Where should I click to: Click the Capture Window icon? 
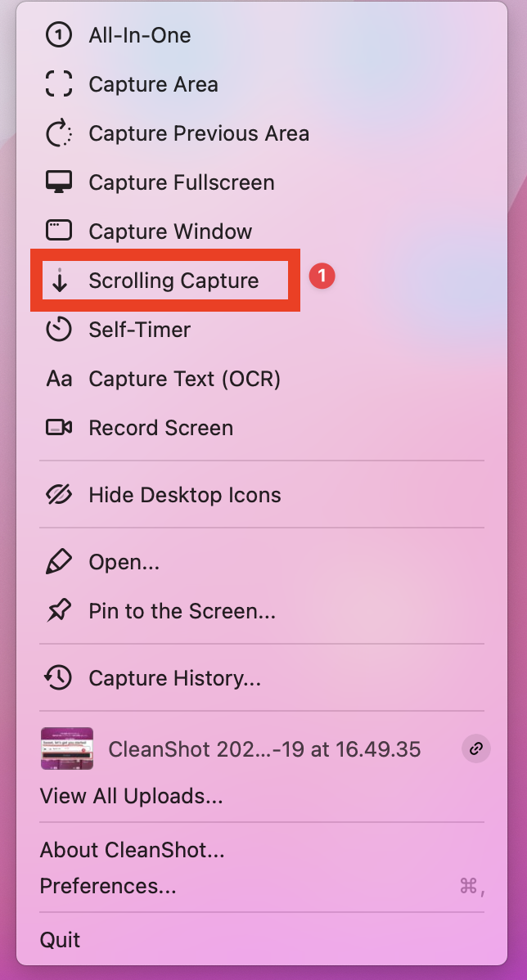(x=59, y=232)
